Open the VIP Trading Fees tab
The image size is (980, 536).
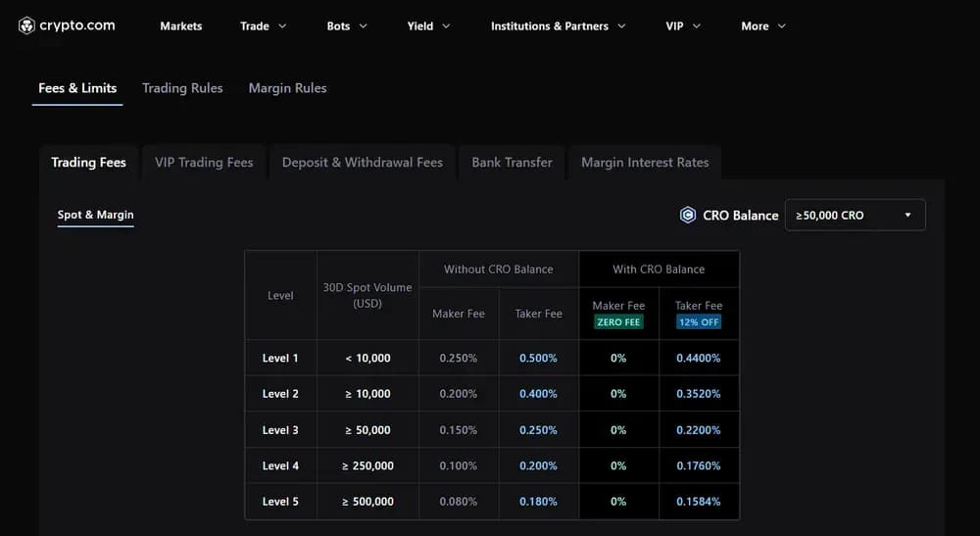point(204,163)
